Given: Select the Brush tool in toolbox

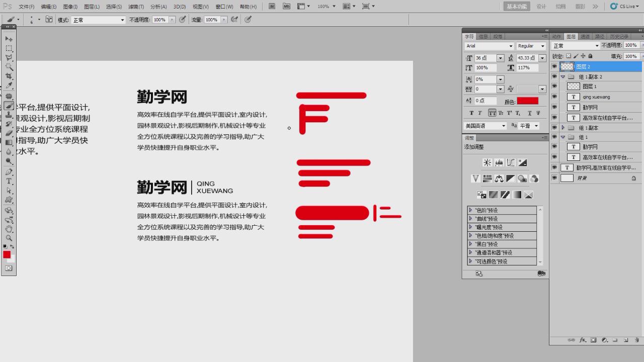Looking at the screenshot, I should click(9, 105).
